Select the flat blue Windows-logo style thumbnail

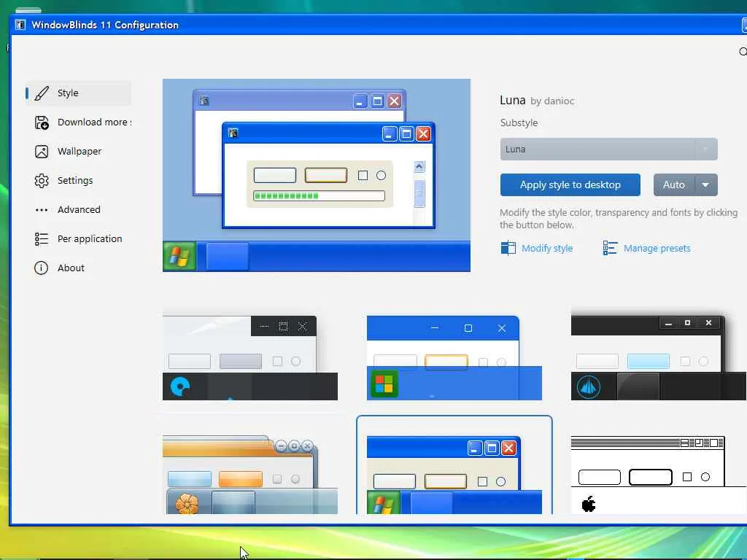(454, 357)
